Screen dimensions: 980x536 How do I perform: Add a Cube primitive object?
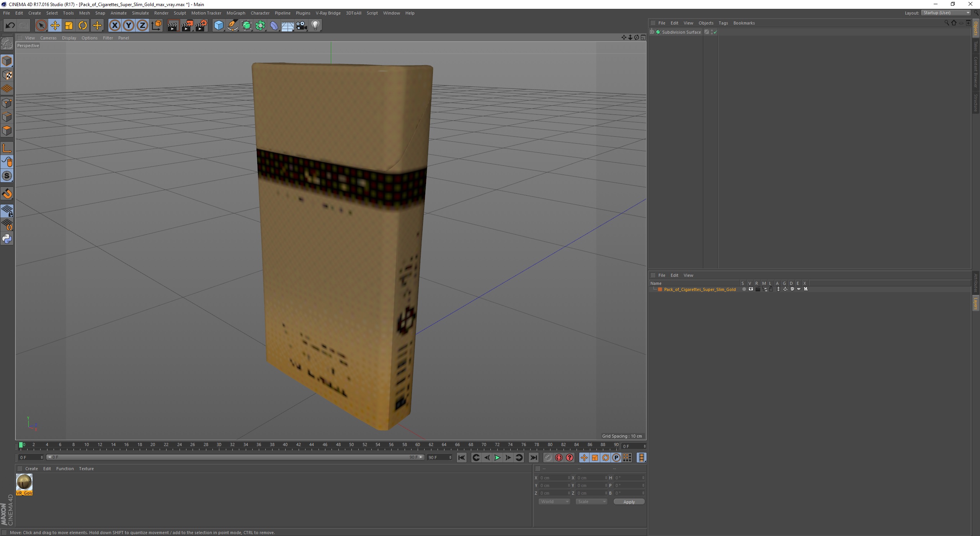point(219,26)
